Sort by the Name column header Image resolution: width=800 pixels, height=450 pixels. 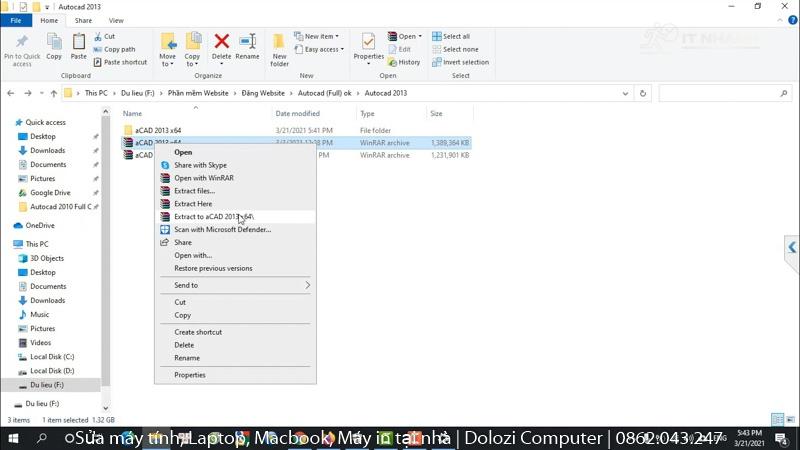coord(132,114)
